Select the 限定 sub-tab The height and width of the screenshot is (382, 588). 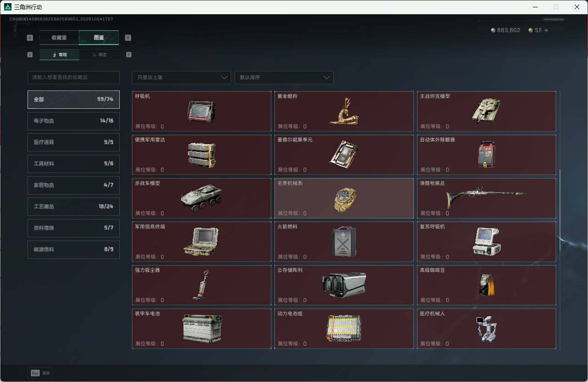click(x=100, y=55)
